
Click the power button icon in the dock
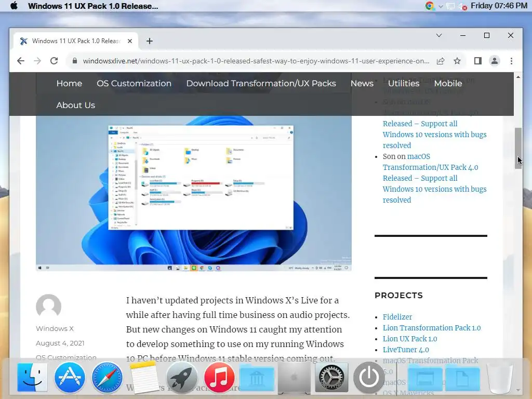point(369,377)
